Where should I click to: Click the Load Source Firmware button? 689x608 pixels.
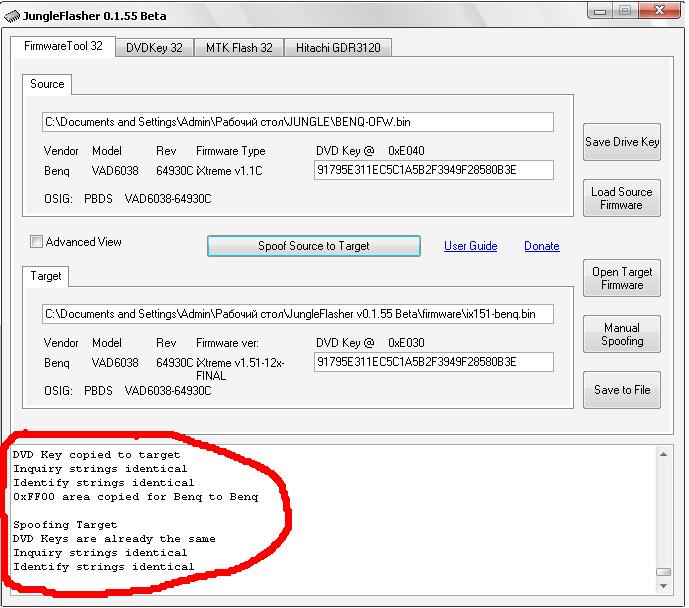coord(622,198)
